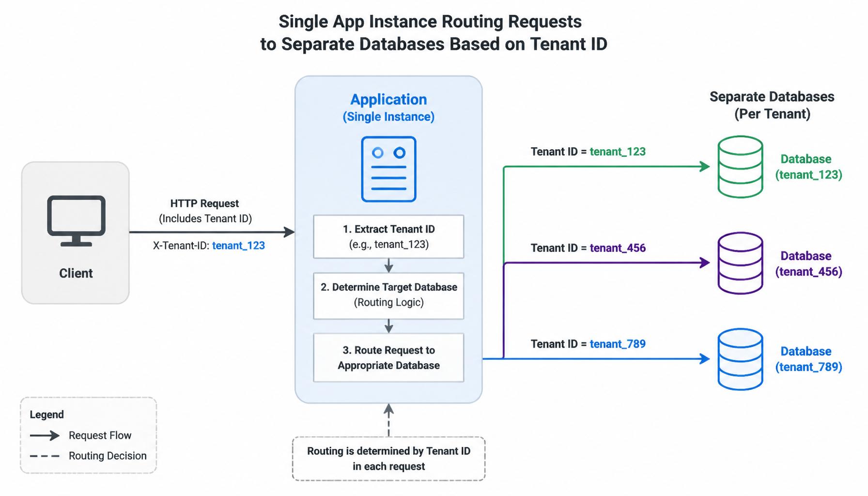Screen dimensions: 868x496
Task: Click the "Database (tenant_456)" purple label
Action: click(x=808, y=263)
